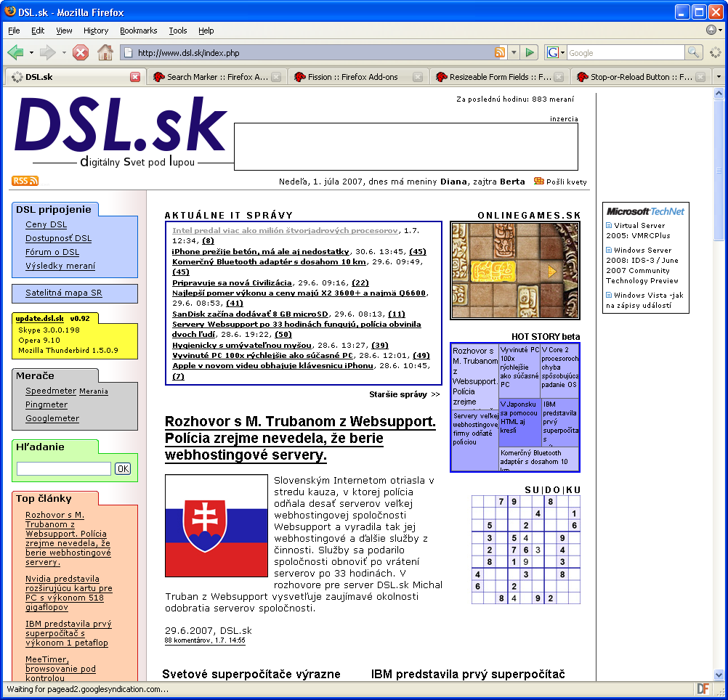Open the History menu
This screenshot has height=700, width=728.
pyautogui.click(x=96, y=30)
